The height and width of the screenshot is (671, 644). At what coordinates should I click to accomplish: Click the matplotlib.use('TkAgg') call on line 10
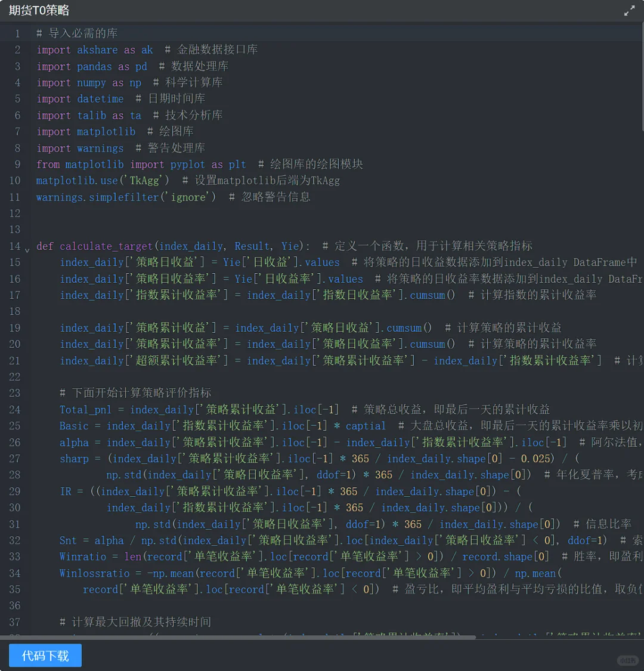(101, 180)
